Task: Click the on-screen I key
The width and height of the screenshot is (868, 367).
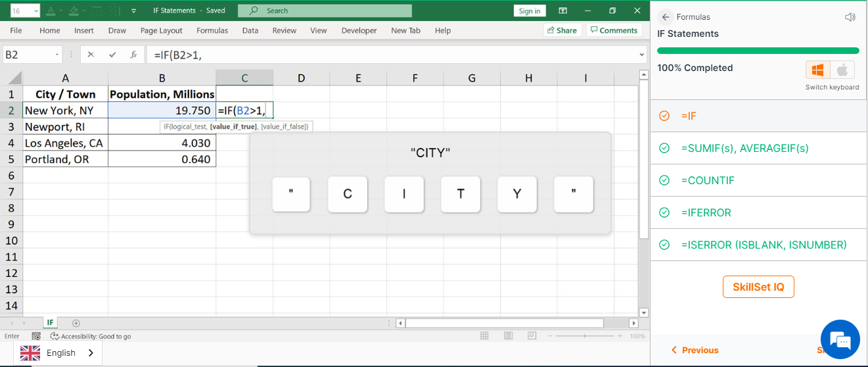Action: click(404, 194)
